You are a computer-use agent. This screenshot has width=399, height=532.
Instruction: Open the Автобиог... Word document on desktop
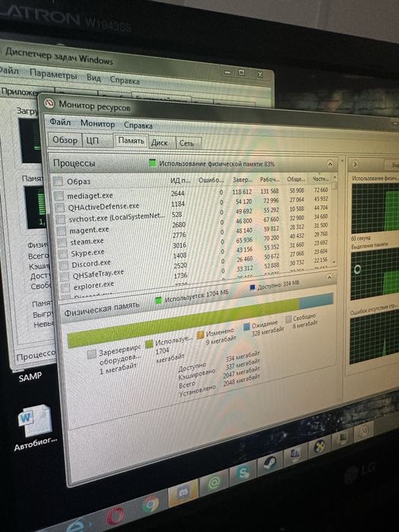click(35, 428)
